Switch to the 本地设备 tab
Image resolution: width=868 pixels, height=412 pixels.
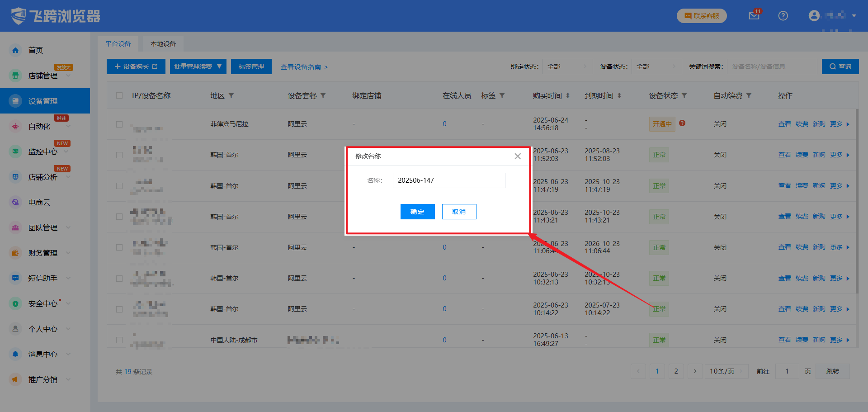pos(163,44)
